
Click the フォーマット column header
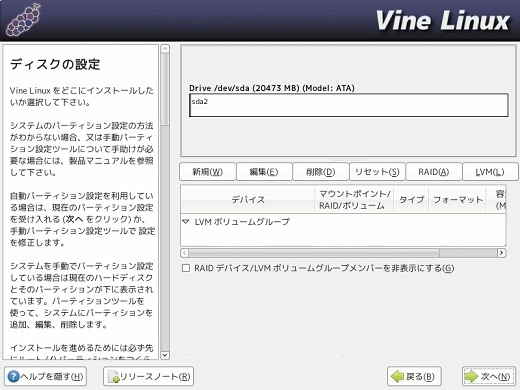457,199
